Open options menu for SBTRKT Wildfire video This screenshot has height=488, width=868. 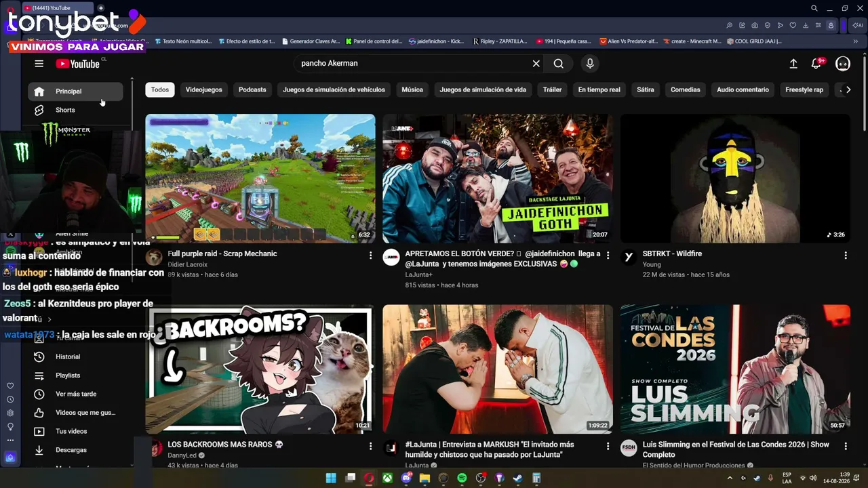coord(846,256)
